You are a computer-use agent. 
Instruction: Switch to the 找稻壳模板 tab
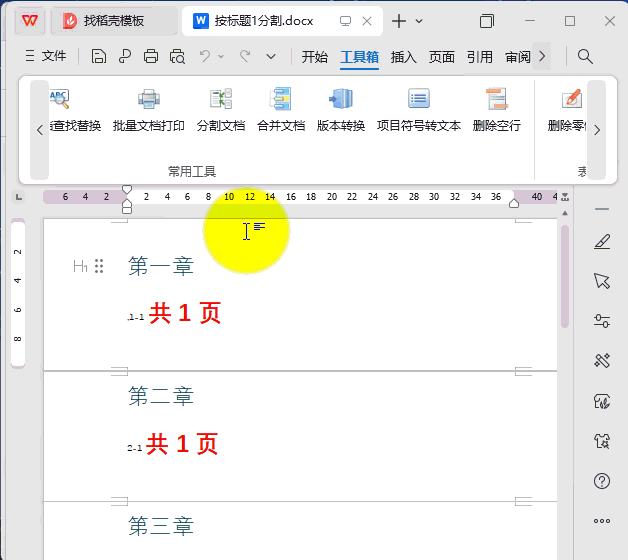coord(113,21)
